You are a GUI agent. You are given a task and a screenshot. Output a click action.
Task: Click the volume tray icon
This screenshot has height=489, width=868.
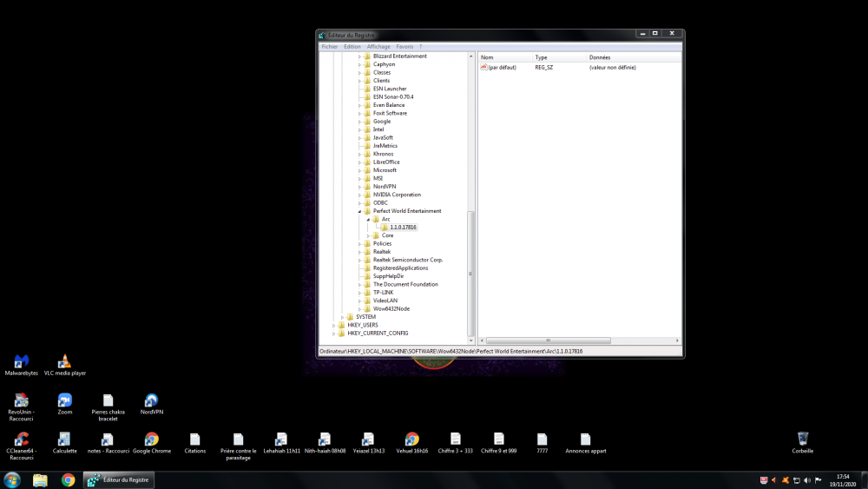pyautogui.click(x=807, y=480)
